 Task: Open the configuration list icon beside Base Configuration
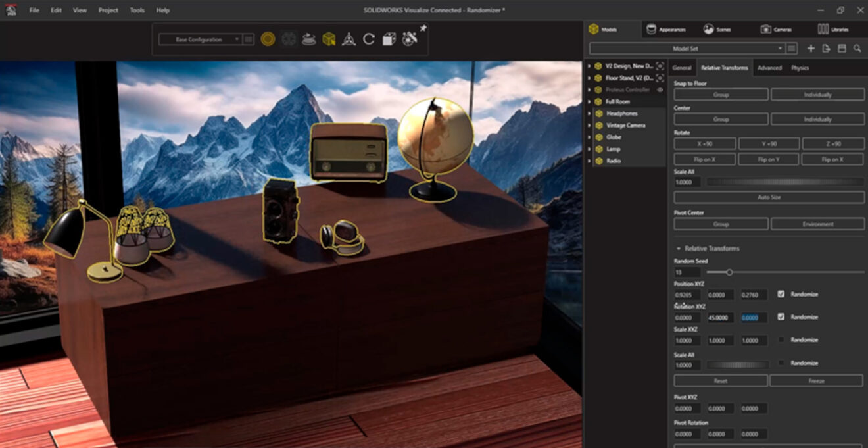point(249,39)
